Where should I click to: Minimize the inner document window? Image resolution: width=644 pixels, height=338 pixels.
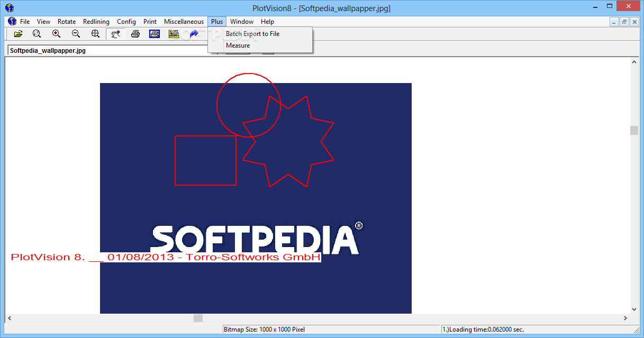[614, 22]
